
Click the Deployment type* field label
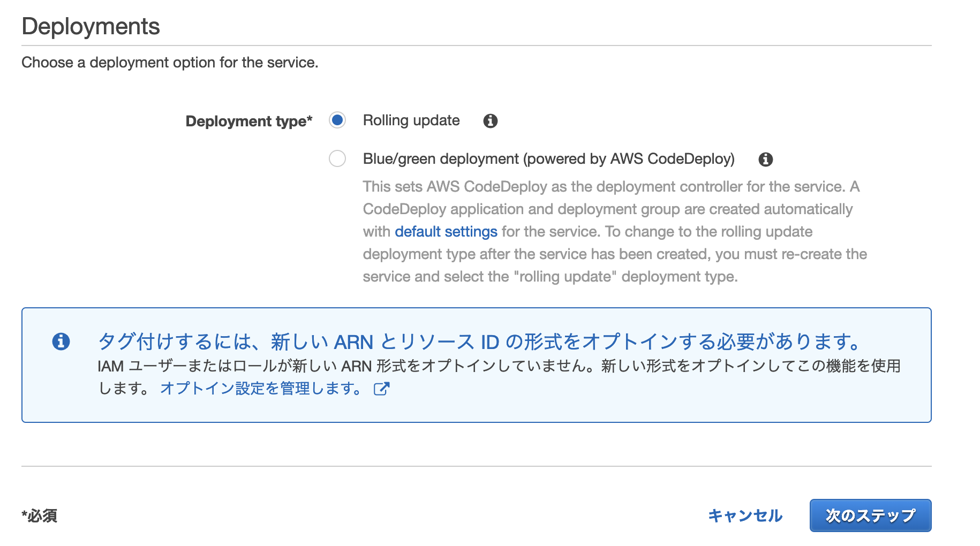tap(249, 122)
